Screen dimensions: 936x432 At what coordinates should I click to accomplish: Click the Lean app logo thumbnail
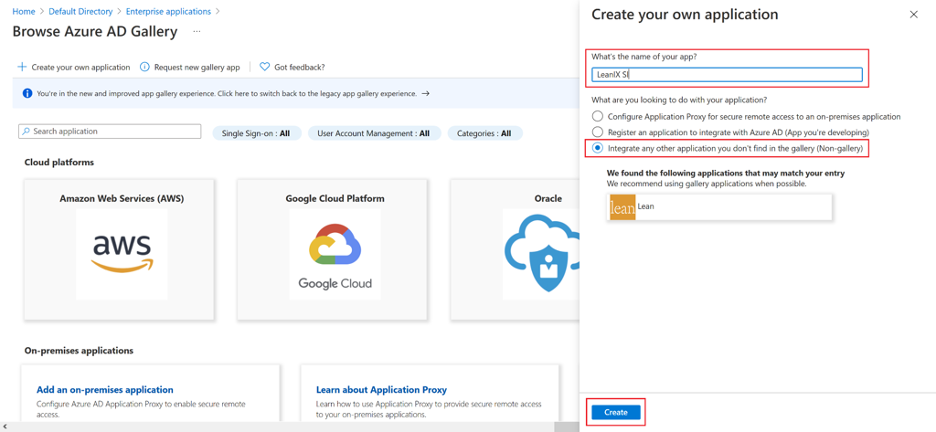[622, 207]
